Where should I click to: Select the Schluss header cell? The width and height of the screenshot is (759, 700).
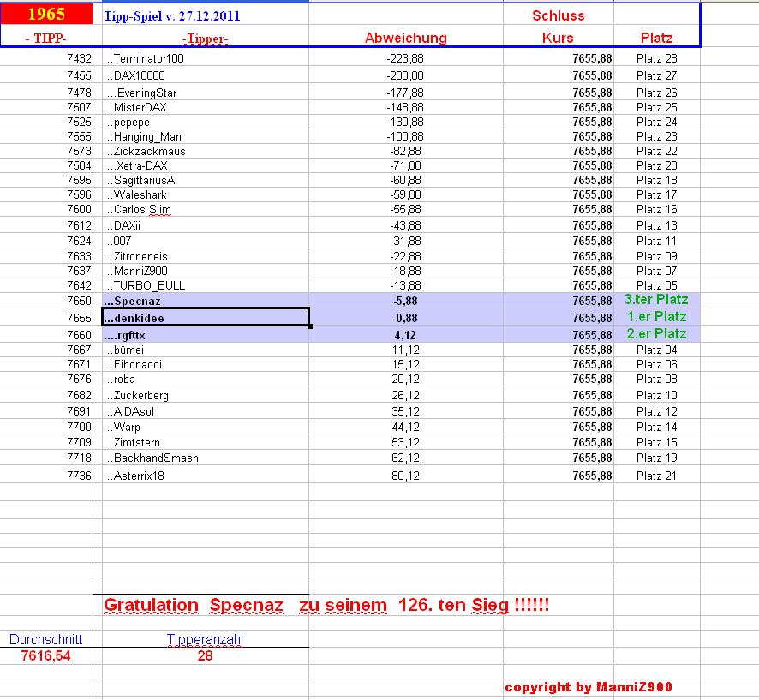coord(558,15)
